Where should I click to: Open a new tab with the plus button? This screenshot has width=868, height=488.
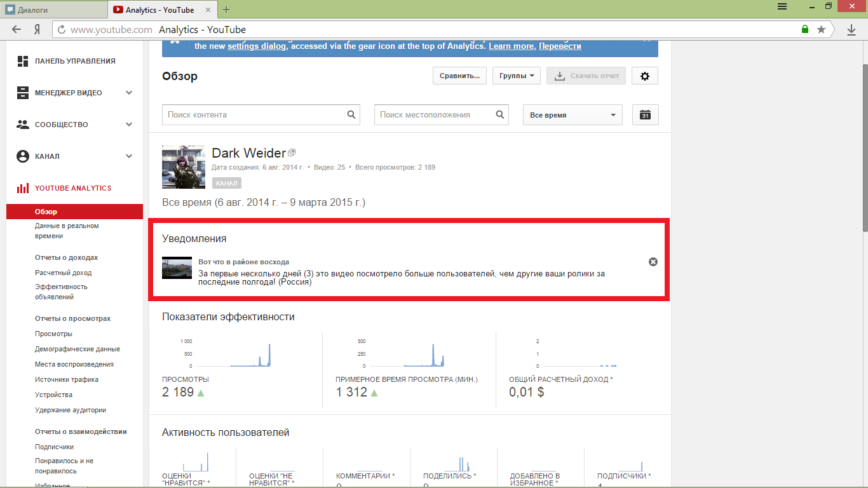pos(226,10)
